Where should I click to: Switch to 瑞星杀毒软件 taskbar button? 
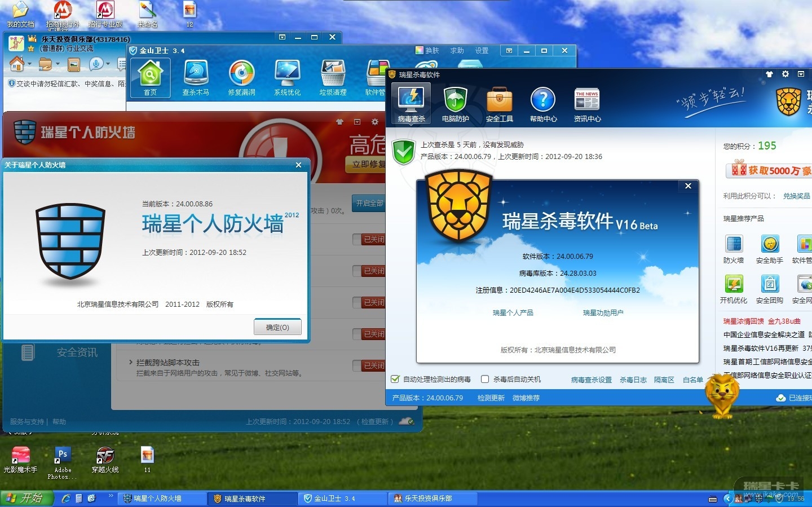[x=252, y=499]
